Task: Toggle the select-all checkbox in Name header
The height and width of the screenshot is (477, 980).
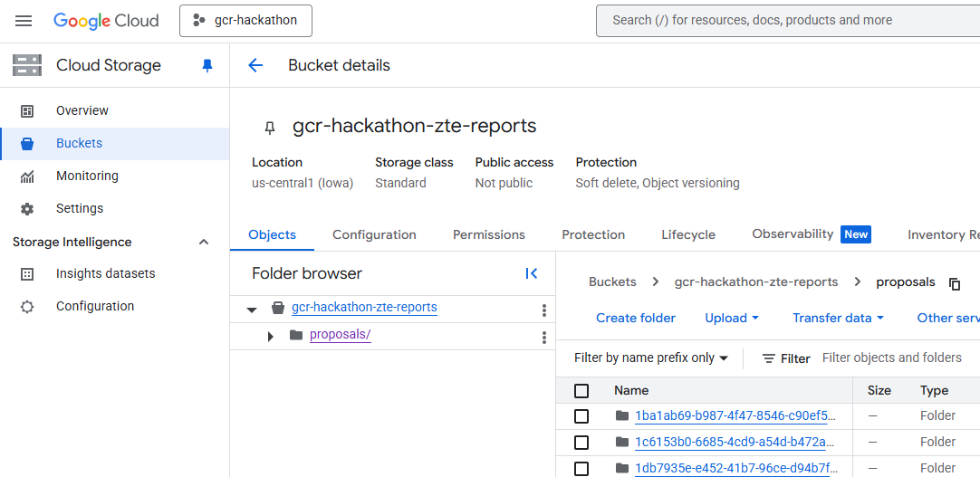Action: 581,391
